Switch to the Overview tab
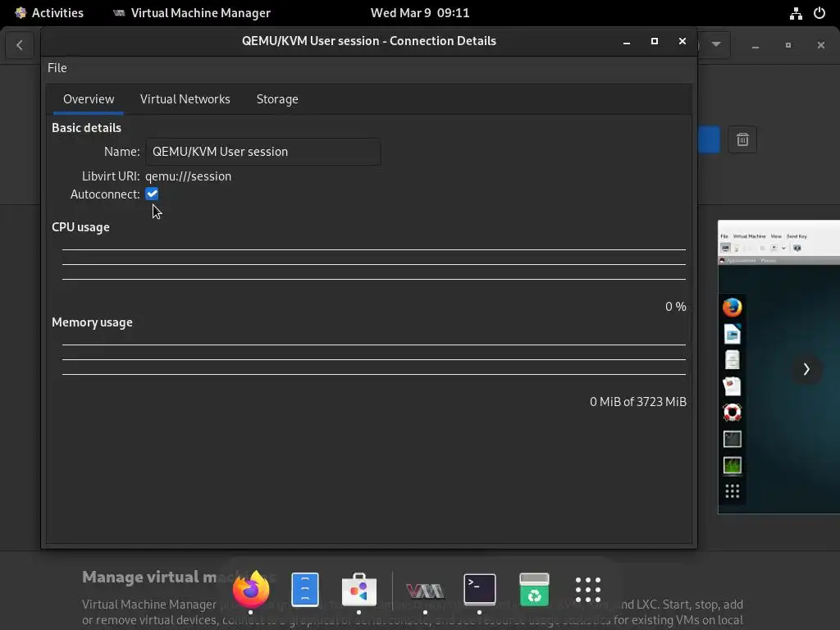The height and width of the screenshot is (630, 840). click(x=89, y=99)
